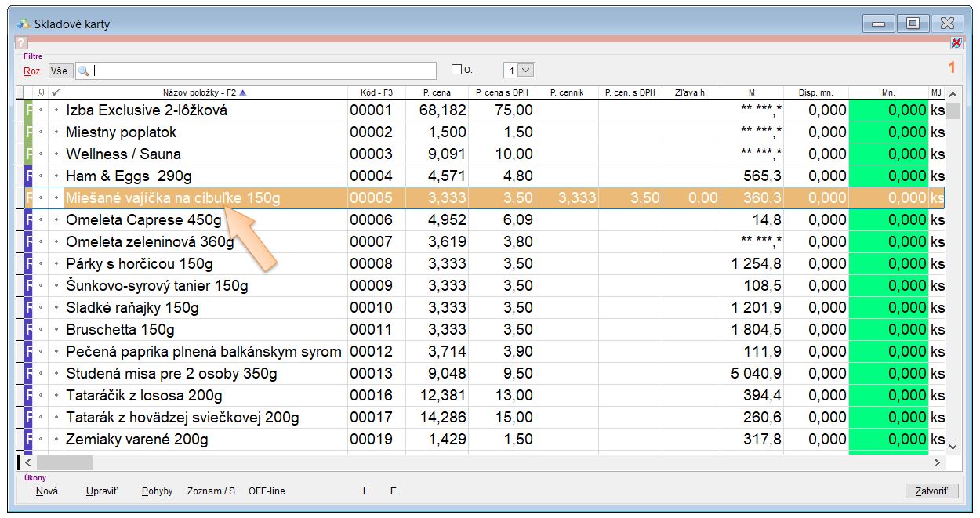Click the sort arrow on Názov položky header
Screen dimensions: 980x518
243,92
